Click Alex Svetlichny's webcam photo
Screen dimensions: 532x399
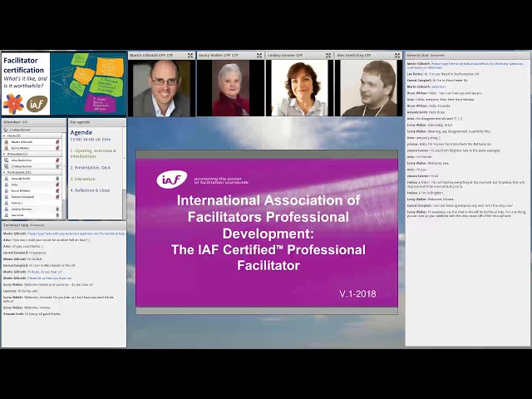(368, 89)
